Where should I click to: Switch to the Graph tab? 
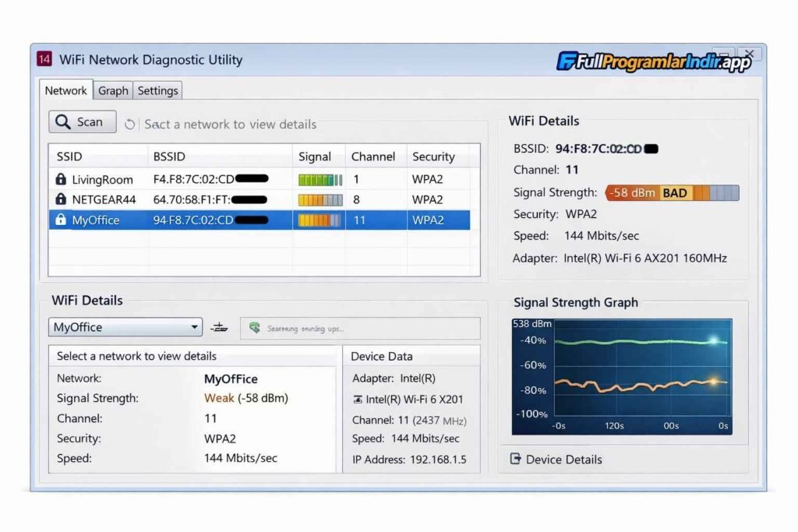(113, 90)
